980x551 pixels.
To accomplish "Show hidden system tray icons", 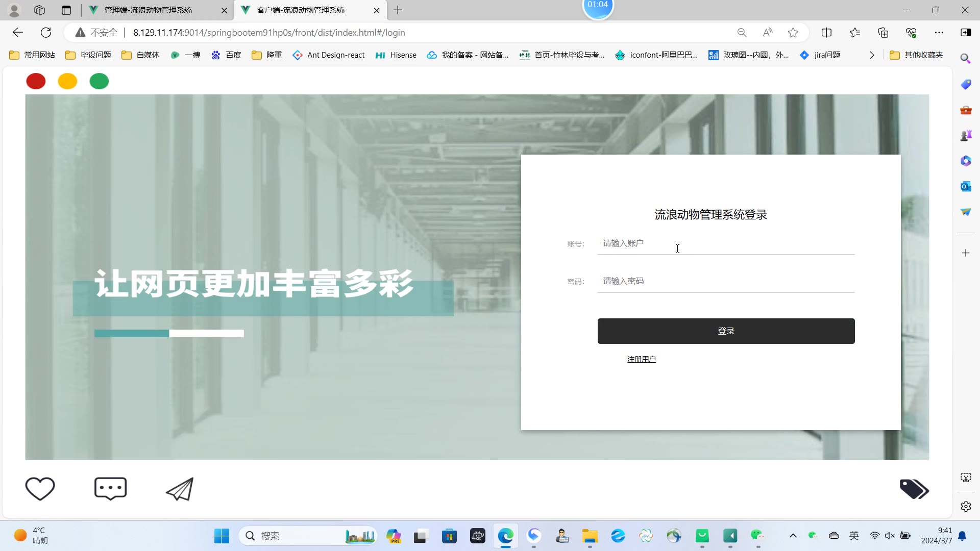I will click(x=793, y=536).
